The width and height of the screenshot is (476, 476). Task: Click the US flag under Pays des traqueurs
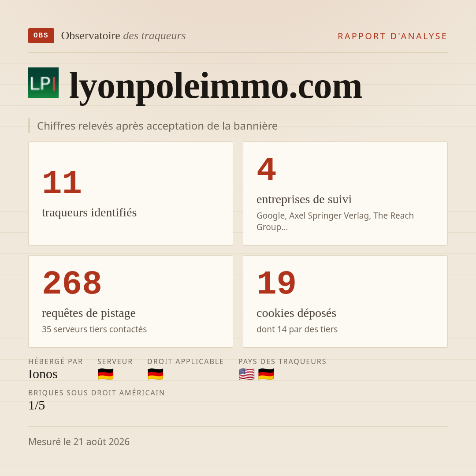[246, 374]
